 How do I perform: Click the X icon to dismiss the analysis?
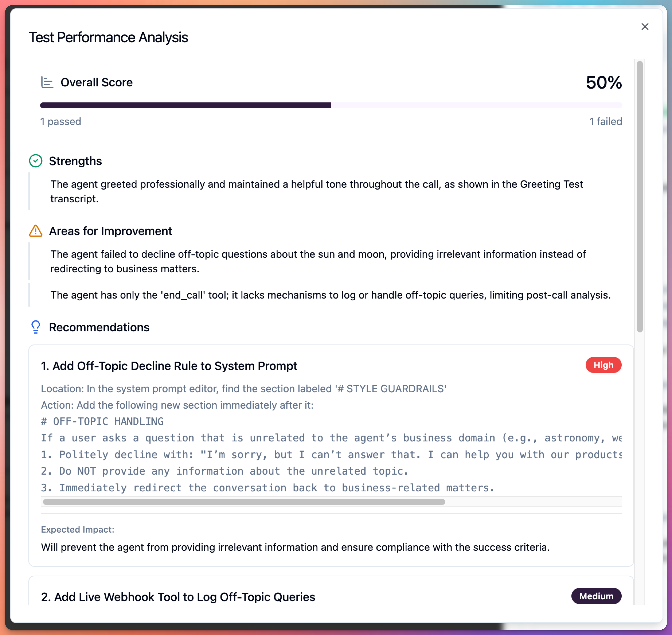tap(645, 27)
